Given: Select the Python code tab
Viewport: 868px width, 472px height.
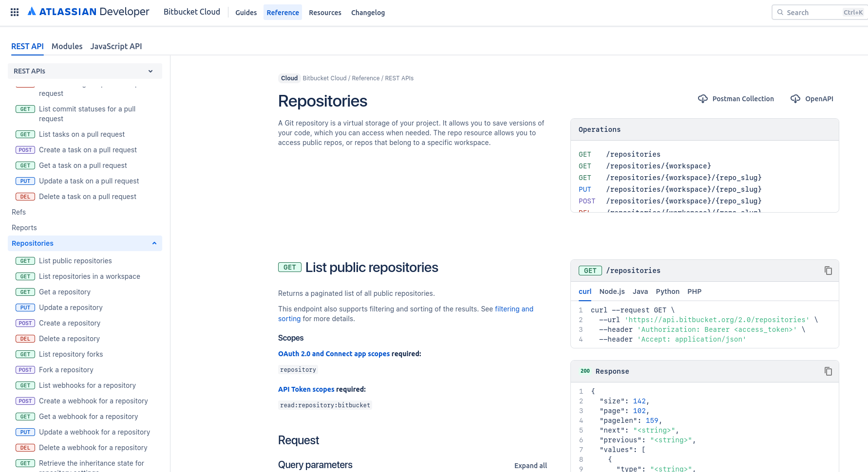Looking at the screenshot, I should [x=667, y=291].
